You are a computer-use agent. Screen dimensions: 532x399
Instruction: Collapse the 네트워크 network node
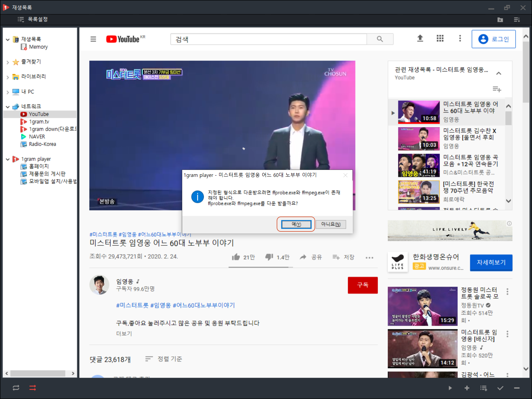(x=8, y=107)
